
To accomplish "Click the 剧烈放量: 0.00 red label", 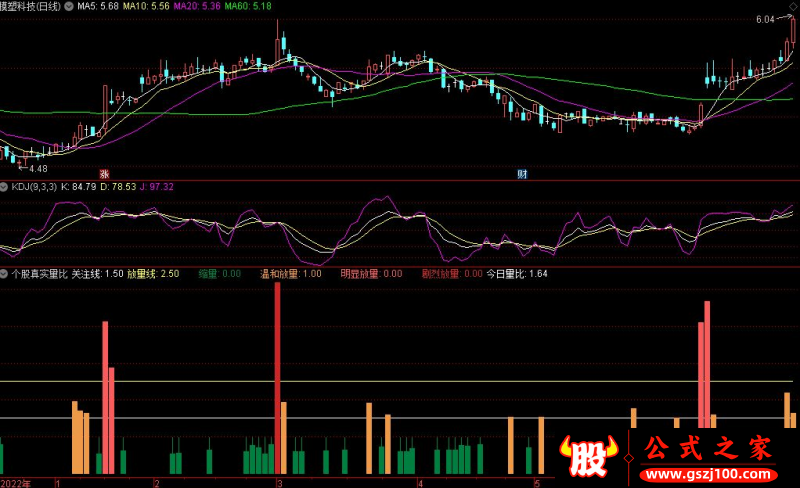I will [452, 274].
